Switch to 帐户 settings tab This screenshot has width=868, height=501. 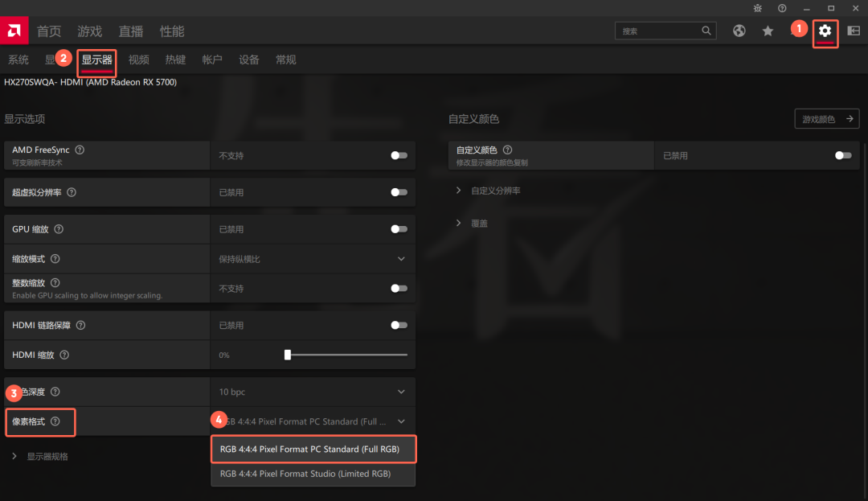point(212,60)
